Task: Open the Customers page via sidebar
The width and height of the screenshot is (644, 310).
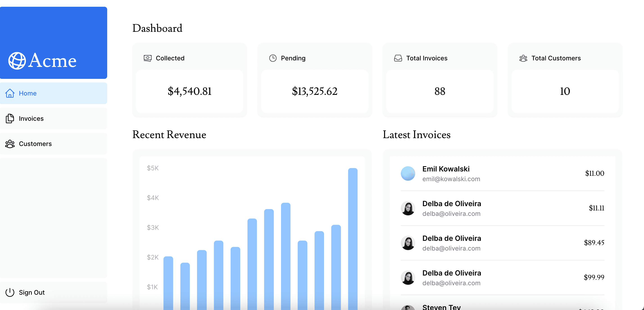Action: pos(35,144)
